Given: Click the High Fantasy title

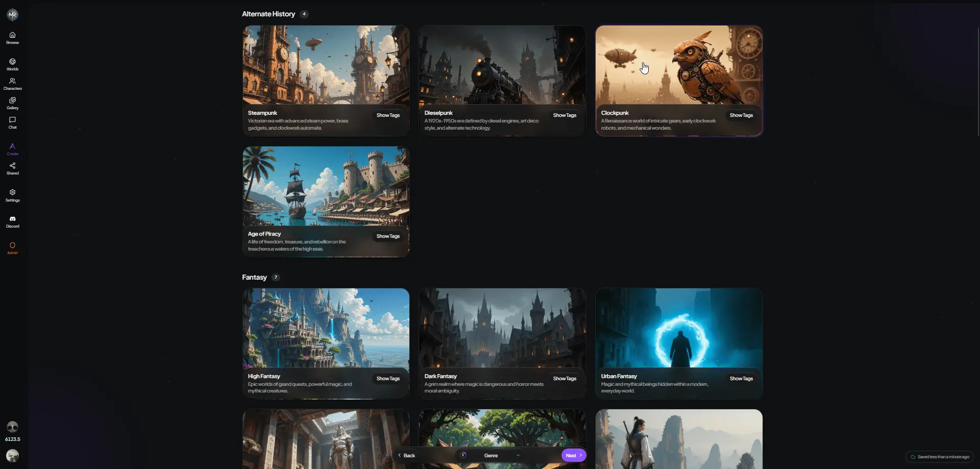Looking at the screenshot, I should point(264,376).
